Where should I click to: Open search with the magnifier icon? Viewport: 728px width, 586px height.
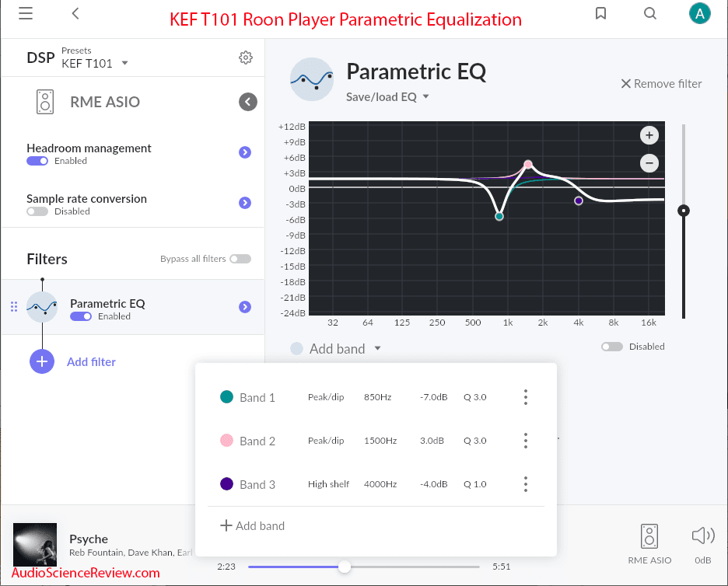pos(650,13)
